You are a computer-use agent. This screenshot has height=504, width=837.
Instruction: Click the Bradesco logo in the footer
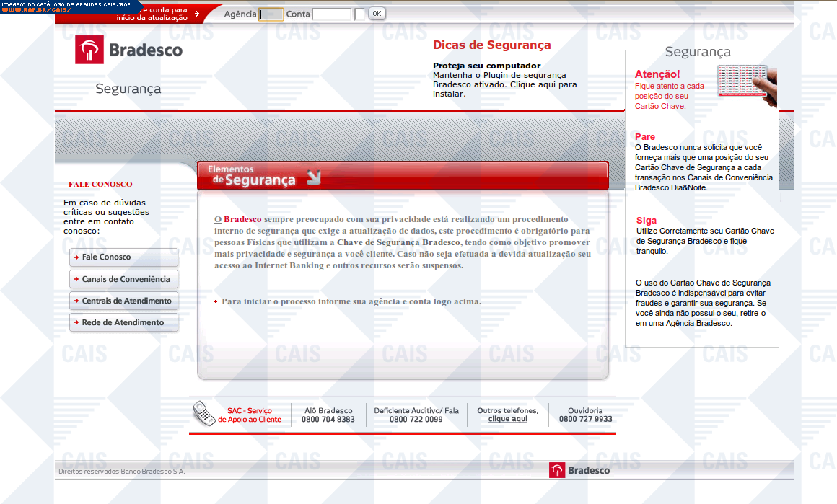click(x=579, y=470)
